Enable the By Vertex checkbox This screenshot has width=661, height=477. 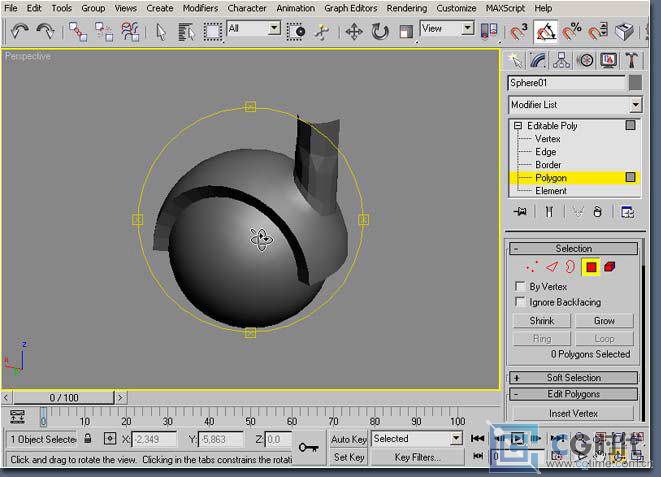tap(520, 287)
